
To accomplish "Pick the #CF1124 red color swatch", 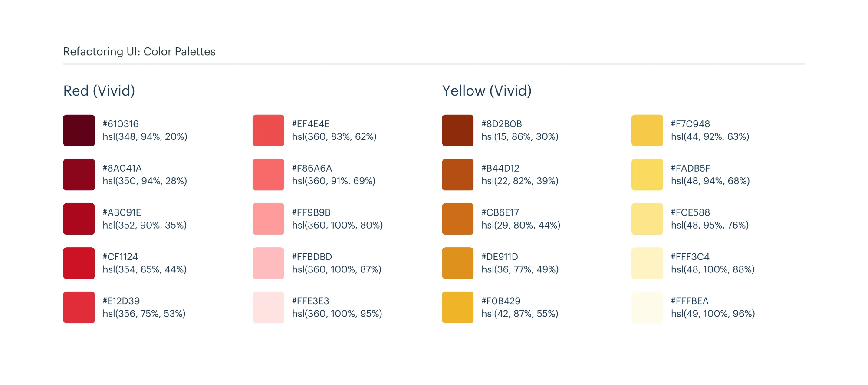I will tap(79, 263).
